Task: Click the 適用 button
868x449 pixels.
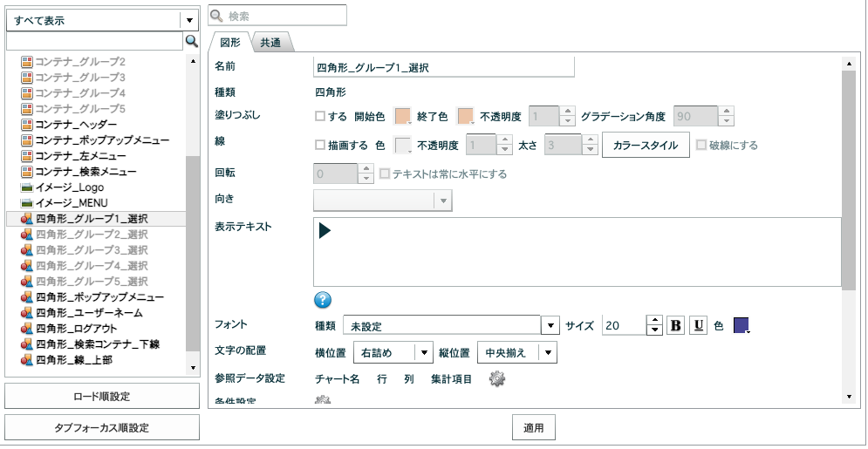Action: click(534, 427)
